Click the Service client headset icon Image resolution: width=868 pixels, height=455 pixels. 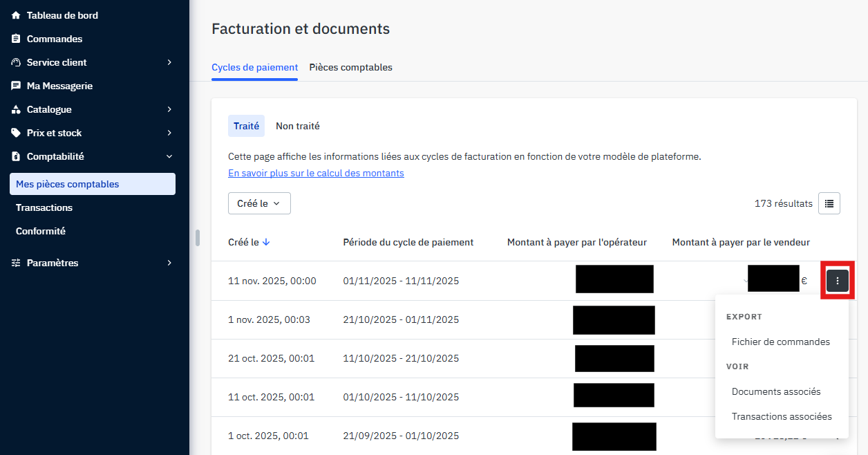click(16, 62)
